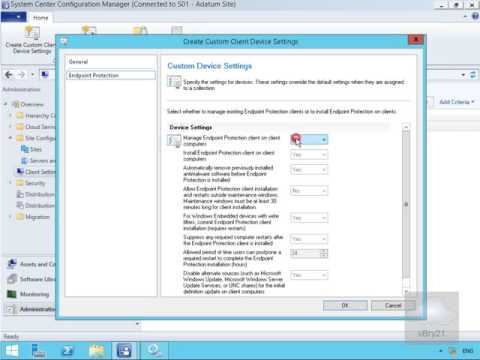Select Endpoint Protection in dialog left pane
Screen dimensions: 480x360
111,76
